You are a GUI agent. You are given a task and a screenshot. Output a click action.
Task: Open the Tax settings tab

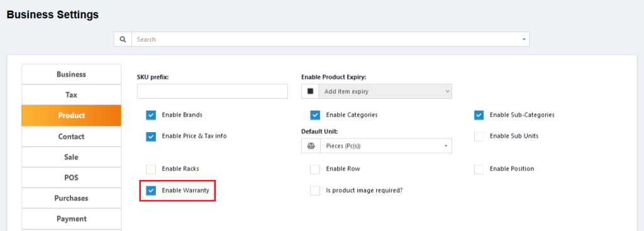(x=72, y=95)
